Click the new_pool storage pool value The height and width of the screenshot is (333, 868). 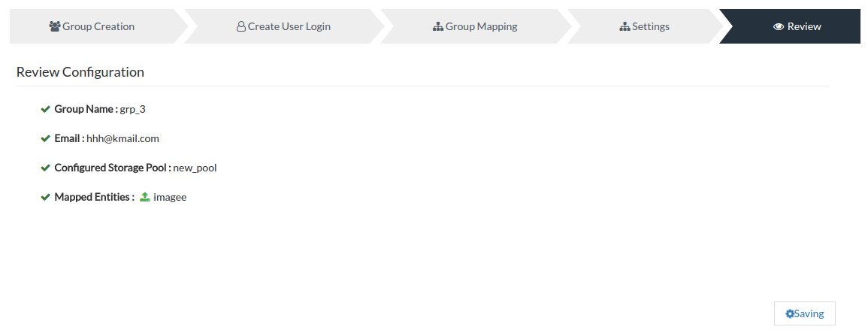point(195,168)
